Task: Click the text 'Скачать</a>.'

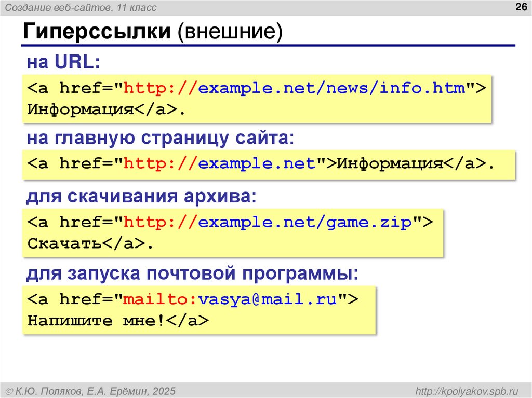Action: point(90,243)
